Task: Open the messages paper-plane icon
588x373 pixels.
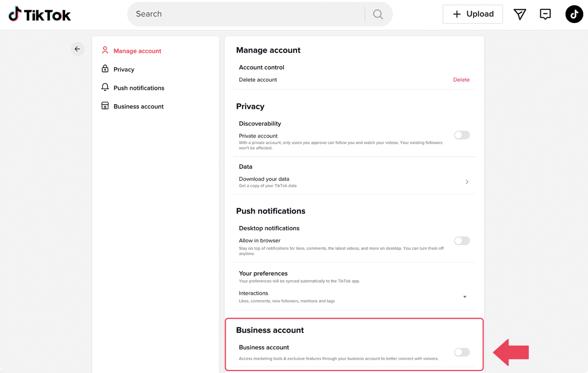Action: (x=520, y=14)
